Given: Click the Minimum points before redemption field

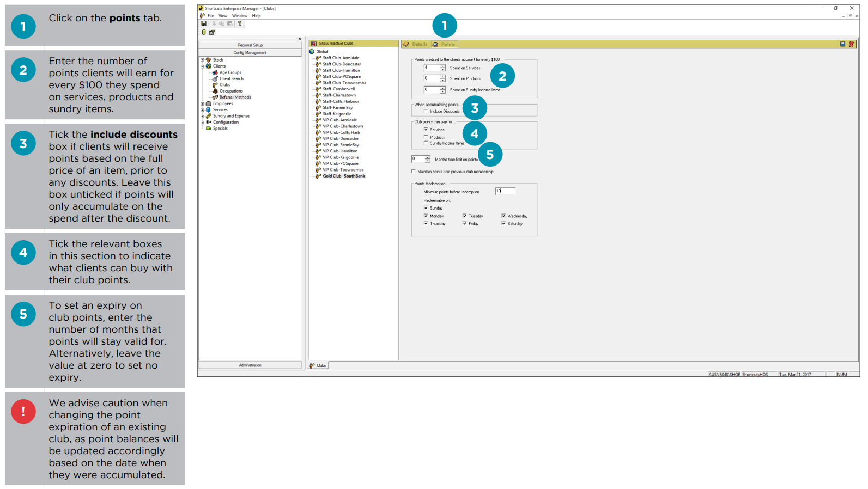Looking at the screenshot, I should [x=505, y=191].
